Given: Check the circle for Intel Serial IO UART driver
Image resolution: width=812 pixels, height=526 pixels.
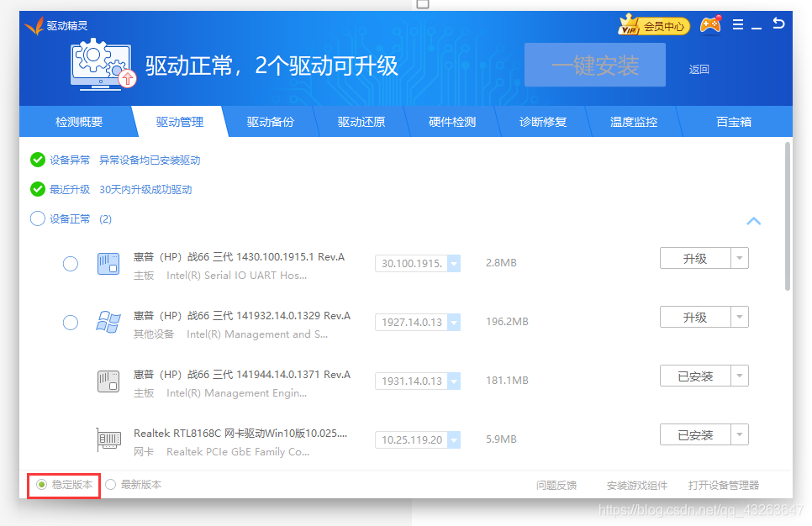Looking at the screenshot, I should pyautogui.click(x=71, y=264).
